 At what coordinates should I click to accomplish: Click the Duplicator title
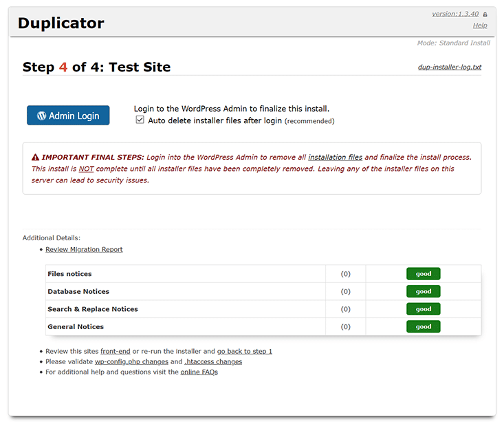[61, 23]
